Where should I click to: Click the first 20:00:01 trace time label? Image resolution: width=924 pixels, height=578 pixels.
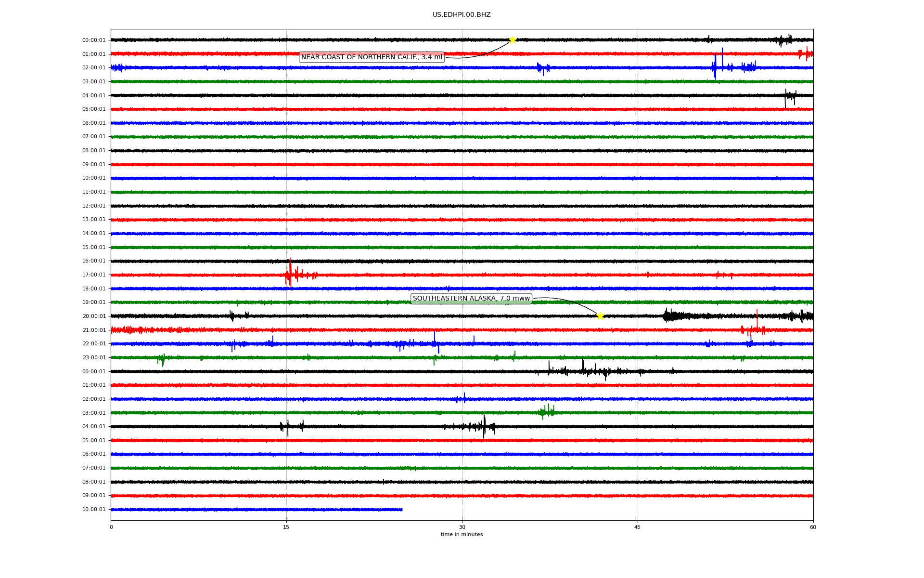(94, 316)
